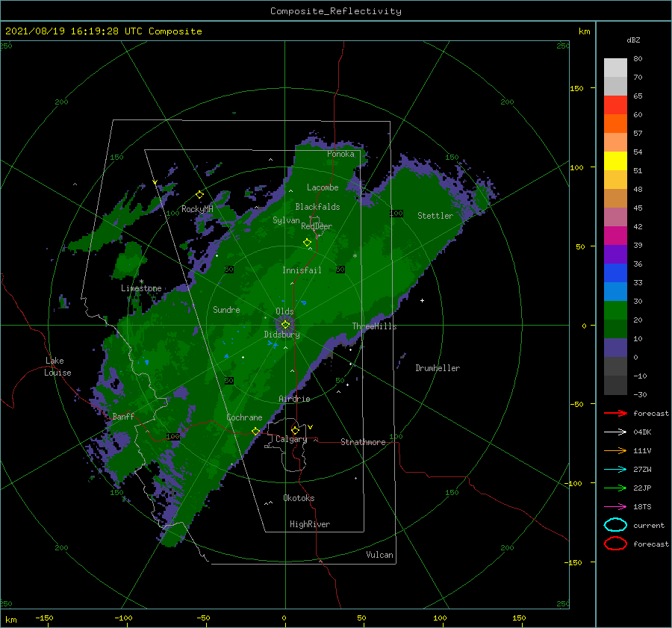Click the yellow radar site marker near Olds
The image size is (672, 628).
pos(285,325)
